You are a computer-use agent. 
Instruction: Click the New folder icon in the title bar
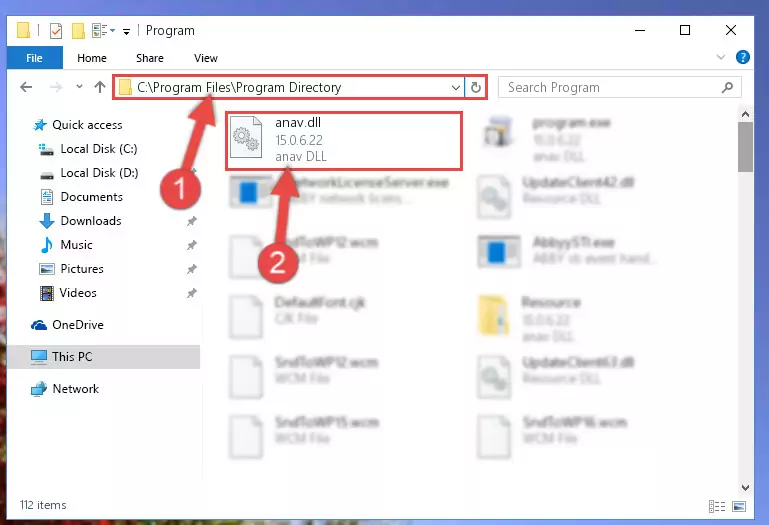click(x=78, y=30)
